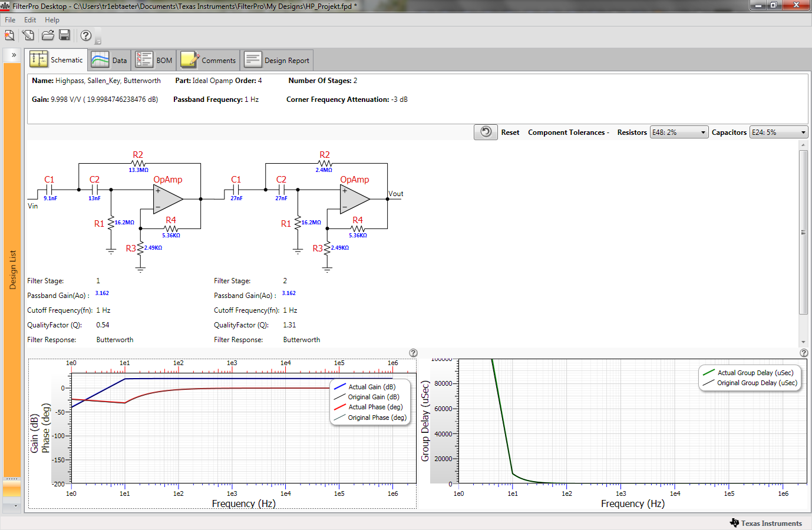Click the QualityFactor value 1.31
The width and height of the screenshot is (812, 530).
[289, 325]
